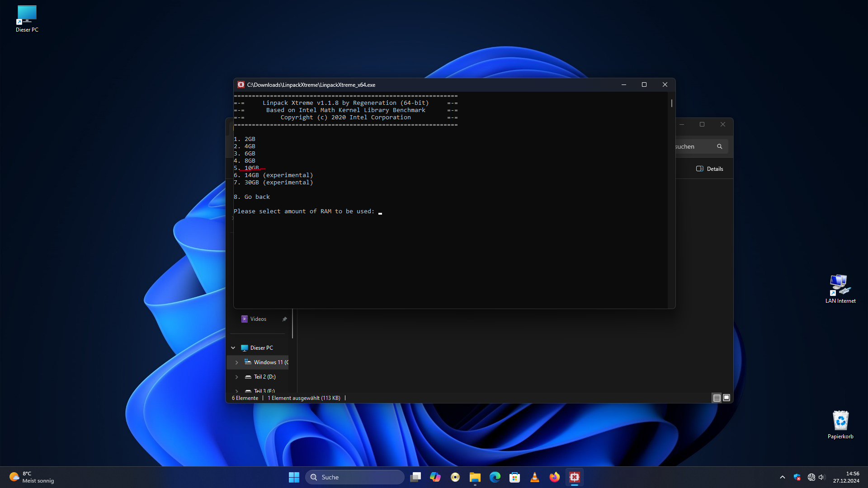Switch Explorer to details list view

point(717,398)
